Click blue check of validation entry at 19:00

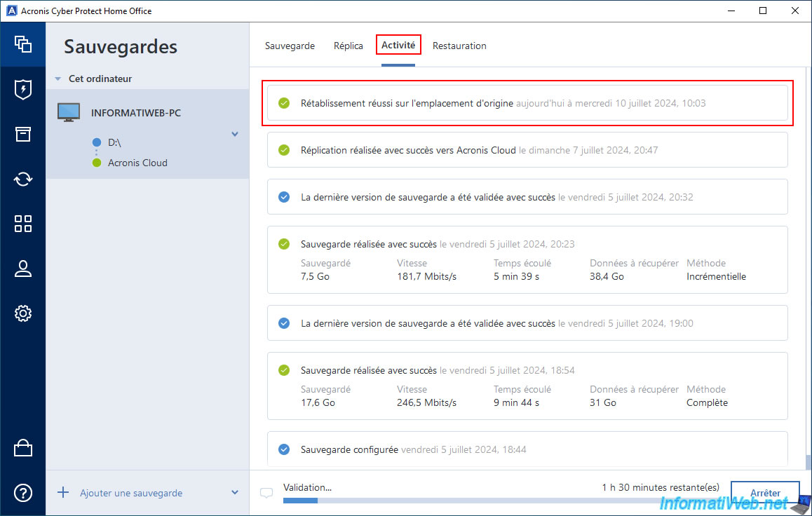click(284, 323)
